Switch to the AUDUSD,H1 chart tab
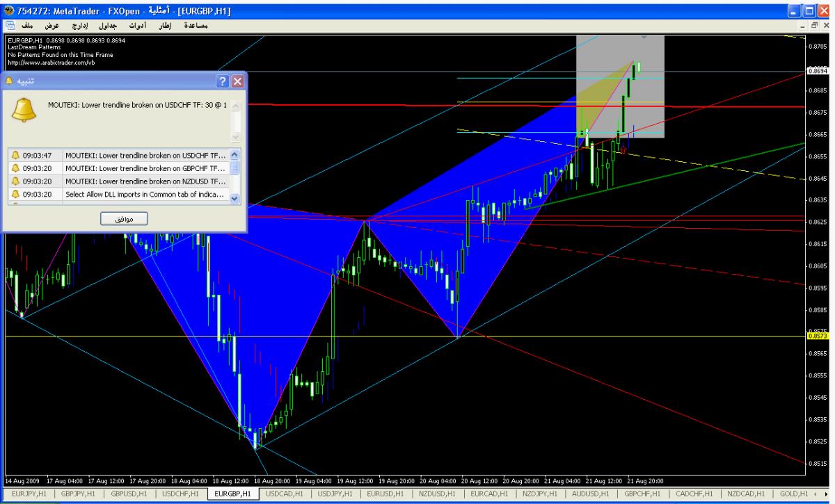The height and width of the screenshot is (504, 835). (591, 494)
